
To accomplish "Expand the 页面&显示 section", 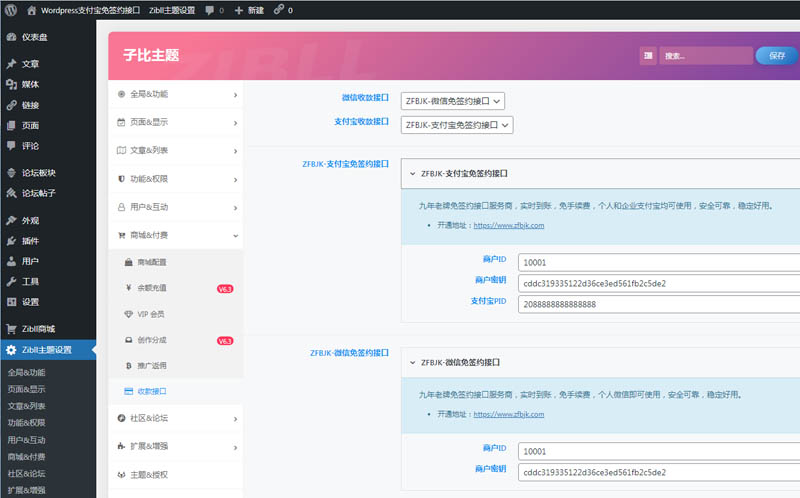I will coord(176,122).
